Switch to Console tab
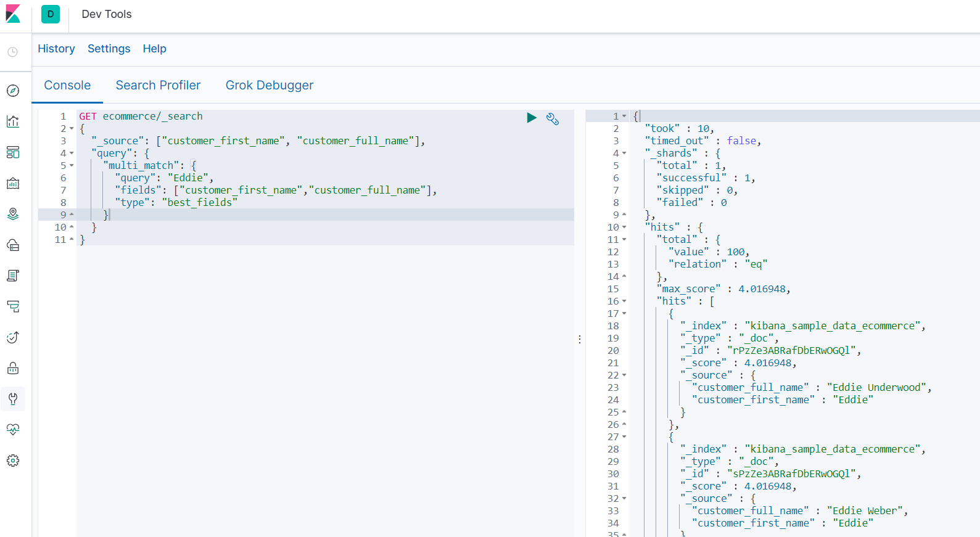Image resolution: width=980 pixels, height=537 pixels. [67, 85]
